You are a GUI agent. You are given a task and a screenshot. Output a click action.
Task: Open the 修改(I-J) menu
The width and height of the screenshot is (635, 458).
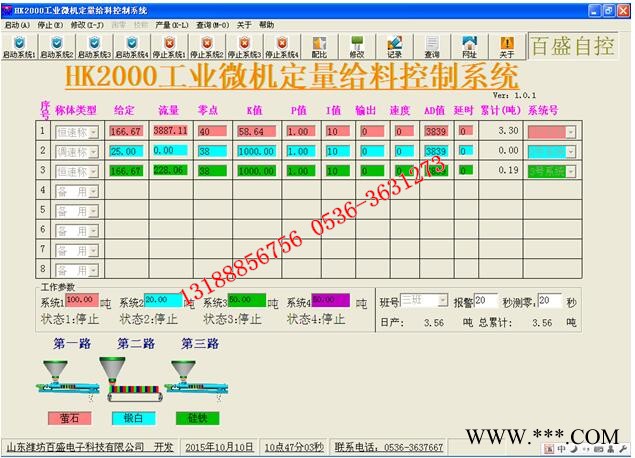pyautogui.click(x=87, y=25)
